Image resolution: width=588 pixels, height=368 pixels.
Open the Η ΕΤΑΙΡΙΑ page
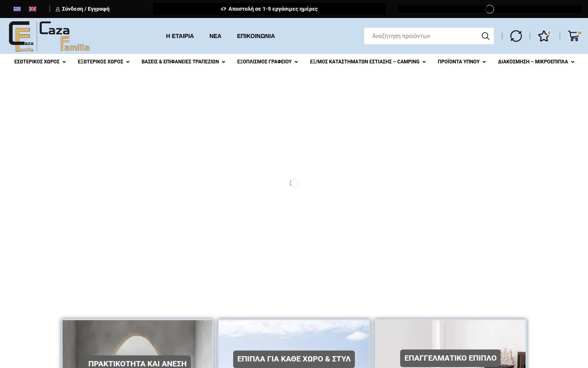[180, 36]
